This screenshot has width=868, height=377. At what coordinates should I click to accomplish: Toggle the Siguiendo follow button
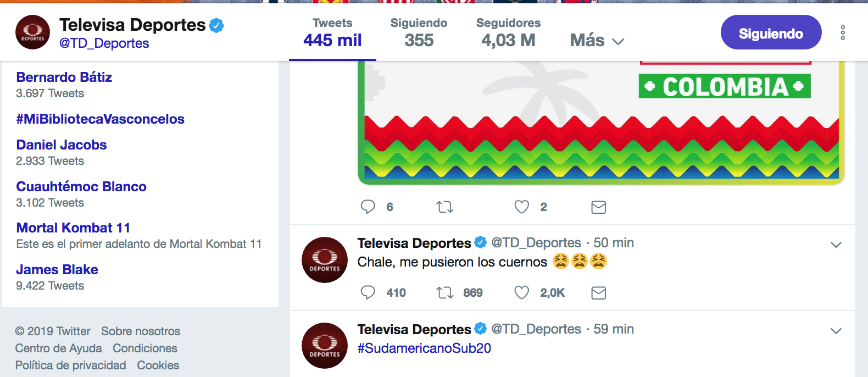pos(771,32)
